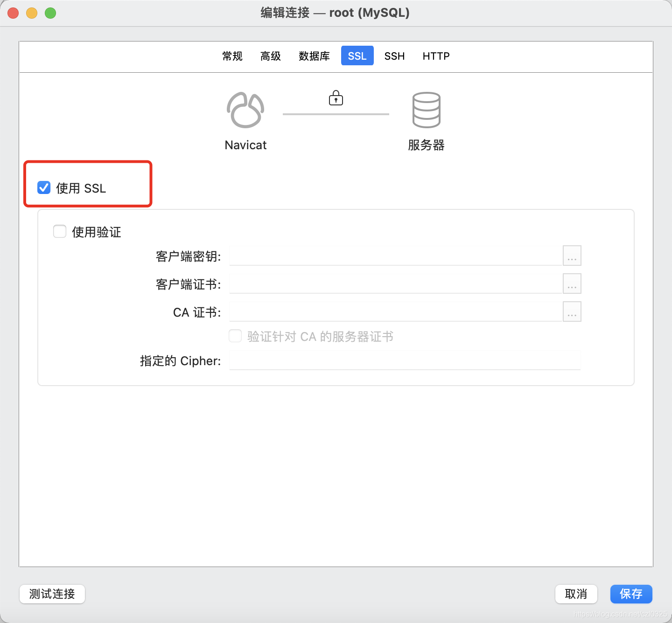Click the Navicat logo icon
The image size is (672, 623).
tap(245, 110)
